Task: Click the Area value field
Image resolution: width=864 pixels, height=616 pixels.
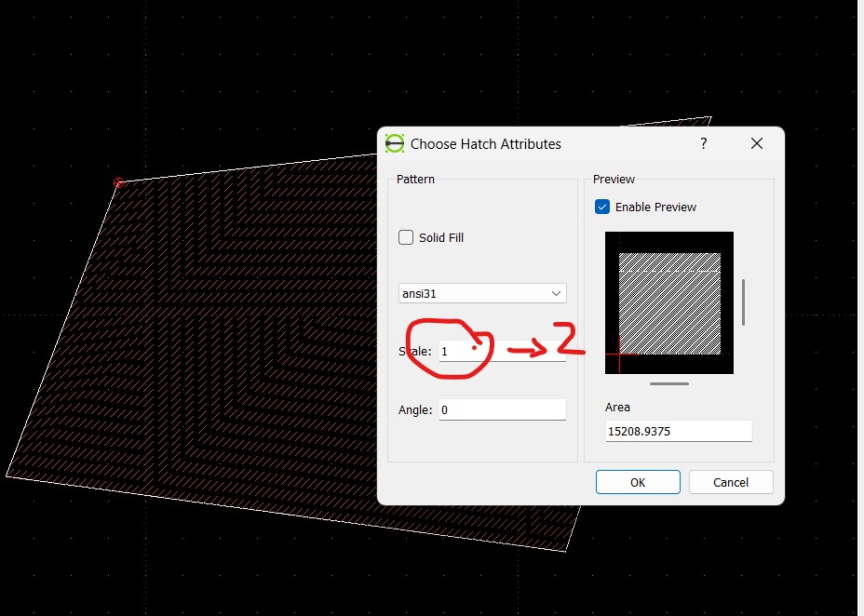Action: (678, 432)
